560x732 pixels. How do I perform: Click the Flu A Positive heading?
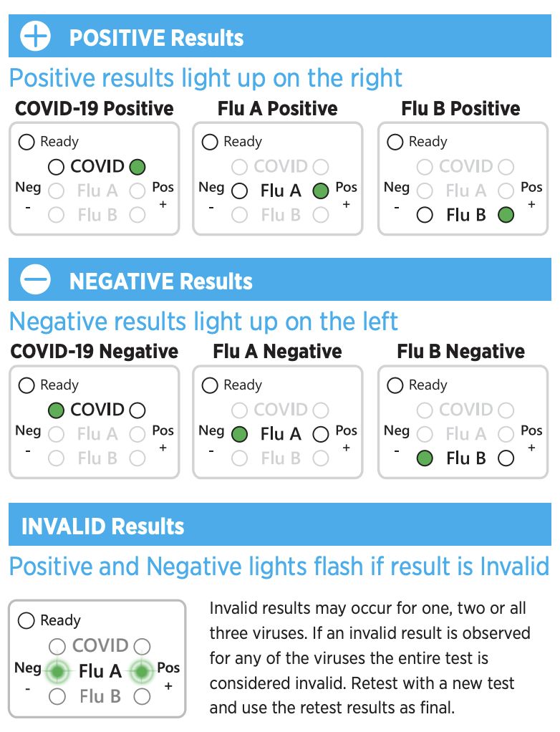click(x=279, y=109)
